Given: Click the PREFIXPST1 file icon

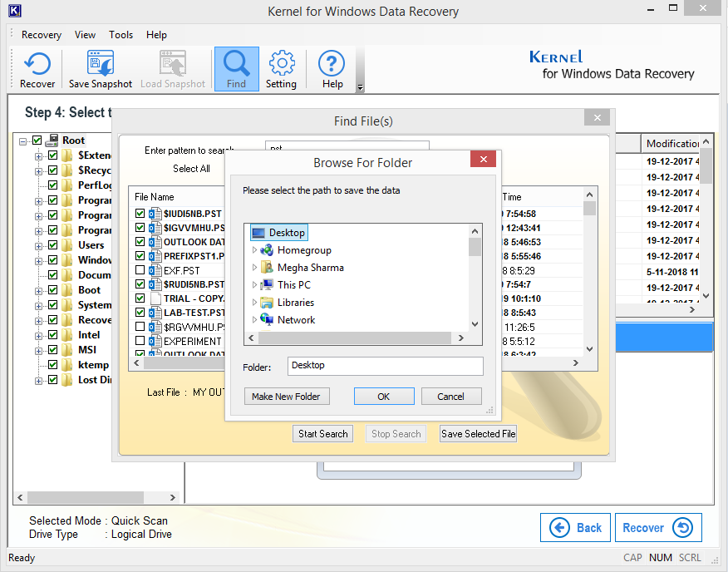Looking at the screenshot, I should coord(155,256).
